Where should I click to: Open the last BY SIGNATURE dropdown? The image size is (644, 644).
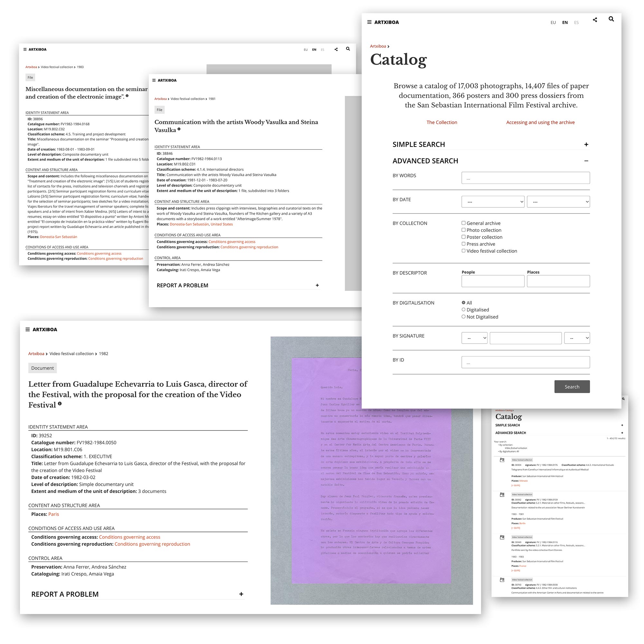click(577, 338)
